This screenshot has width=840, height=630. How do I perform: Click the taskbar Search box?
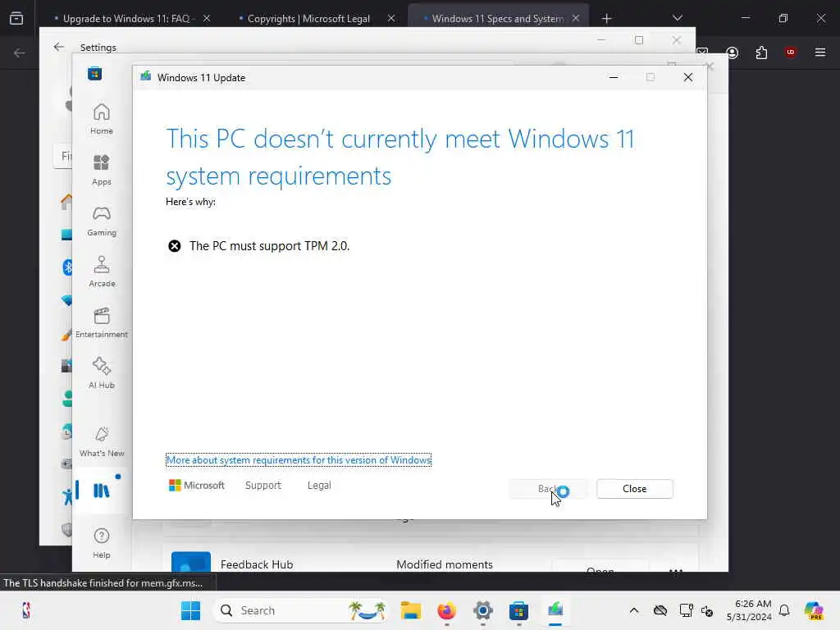pyautogui.click(x=300, y=610)
